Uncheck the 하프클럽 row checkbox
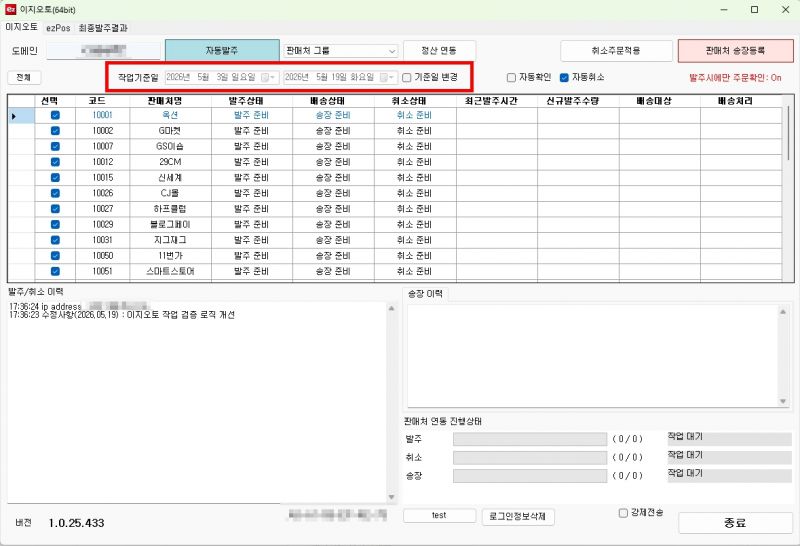The height and width of the screenshot is (546, 800). tap(55, 209)
